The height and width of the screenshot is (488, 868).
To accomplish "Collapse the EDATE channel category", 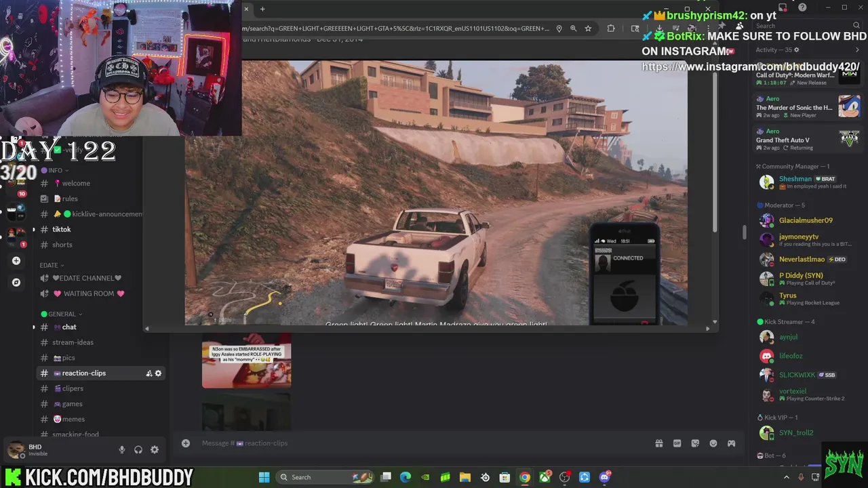I will point(52,265).
